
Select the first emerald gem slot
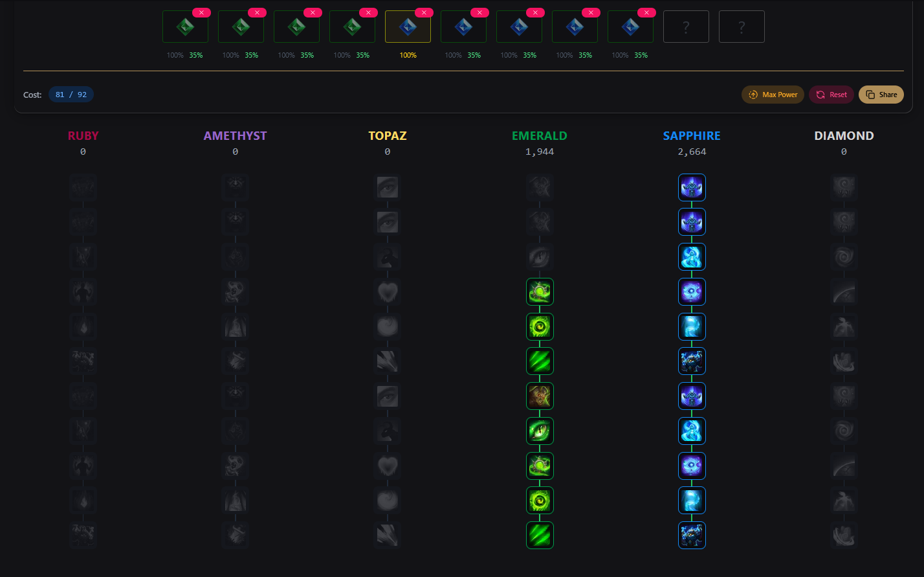coord(185,27)
